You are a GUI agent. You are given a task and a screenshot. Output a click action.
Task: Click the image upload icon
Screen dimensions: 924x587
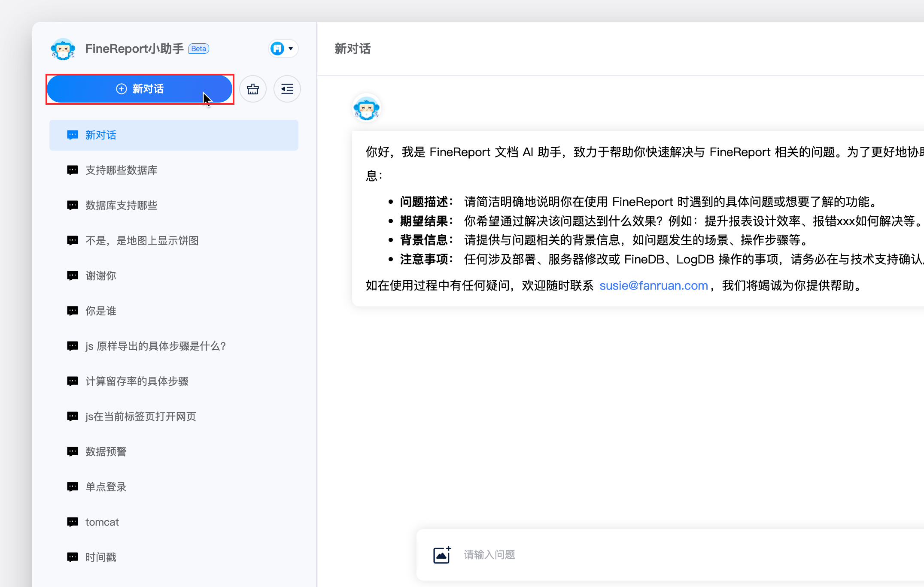coord(441,554)
